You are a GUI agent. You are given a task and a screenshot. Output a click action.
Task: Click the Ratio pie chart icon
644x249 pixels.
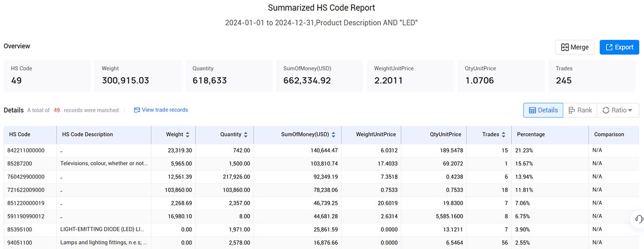(606, 110)
